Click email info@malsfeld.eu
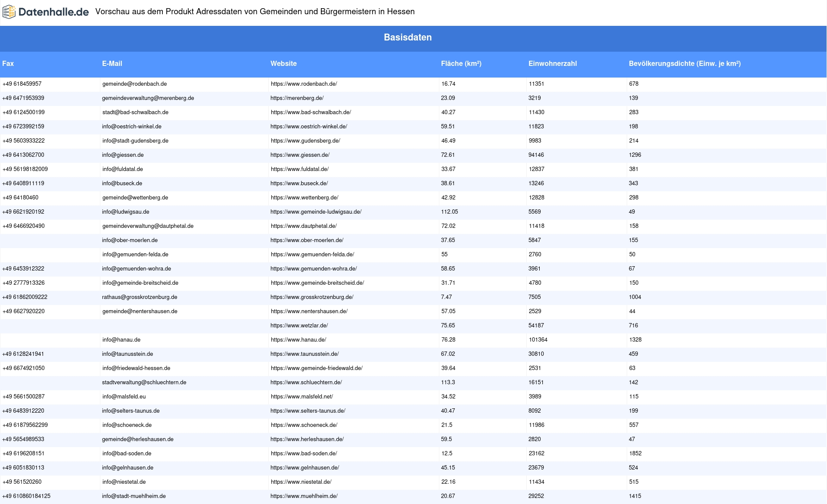 (x=124, y=397)
